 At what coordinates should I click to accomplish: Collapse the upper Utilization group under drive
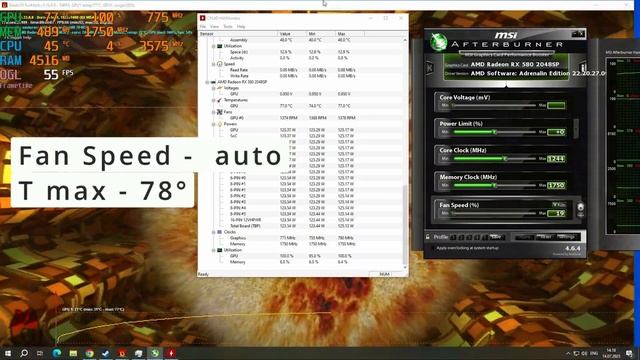click(x=213, y=46)
